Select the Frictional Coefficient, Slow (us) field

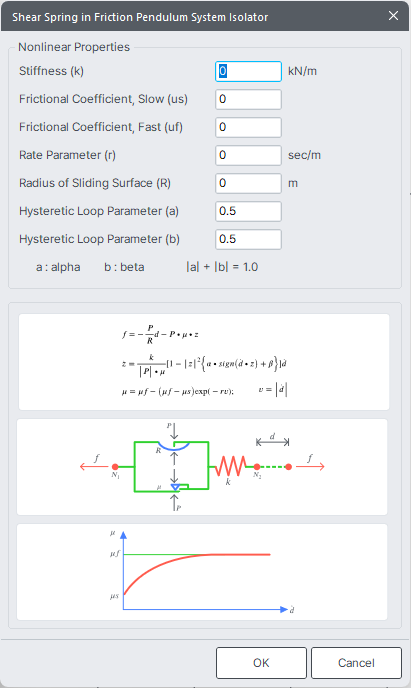point(248,100)
